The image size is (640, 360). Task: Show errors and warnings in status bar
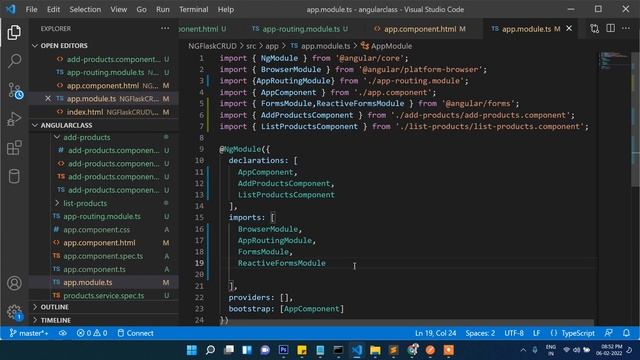click(x=92, y=333)
